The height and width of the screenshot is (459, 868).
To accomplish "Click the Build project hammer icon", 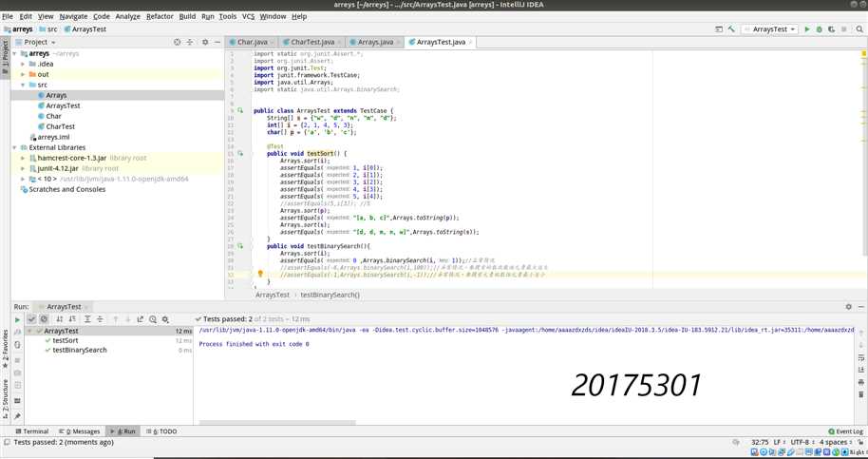I will (731, 29).
